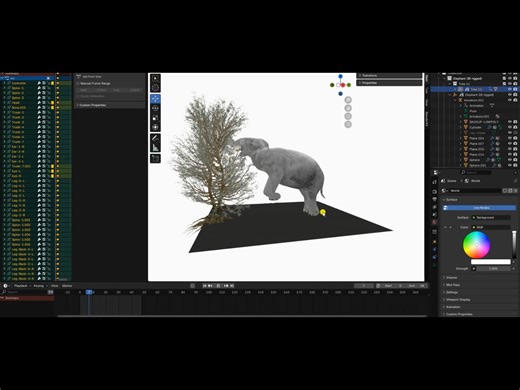Collapse the Elephant (3K rigged) collection
This screenshot has width=520, height=390.
pos(444,78)
